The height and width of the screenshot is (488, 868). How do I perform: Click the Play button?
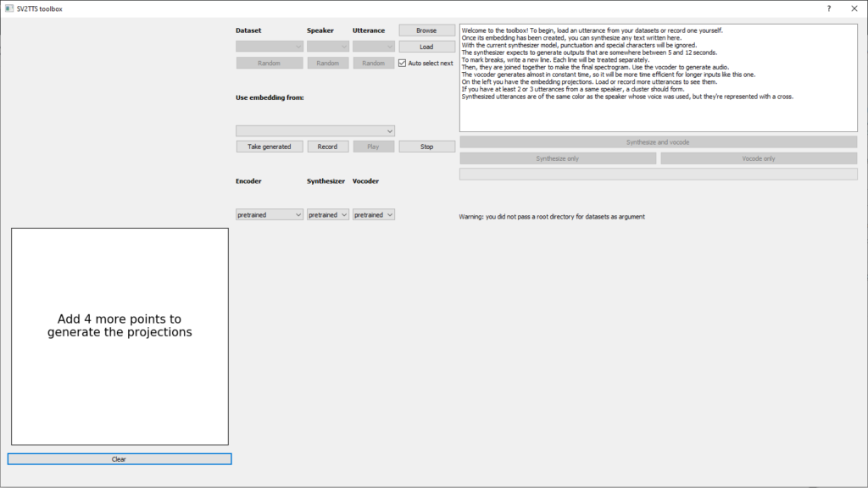(x=374, y=147)
